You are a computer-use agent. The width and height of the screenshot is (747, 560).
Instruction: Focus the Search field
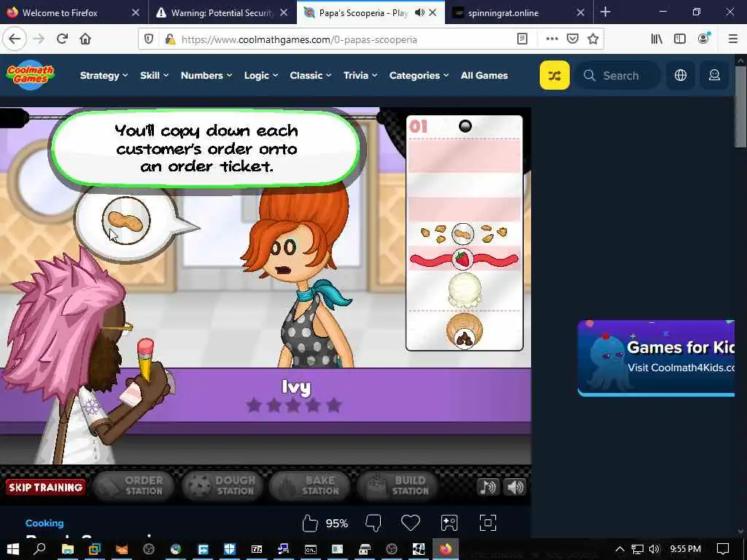[618, 75]
